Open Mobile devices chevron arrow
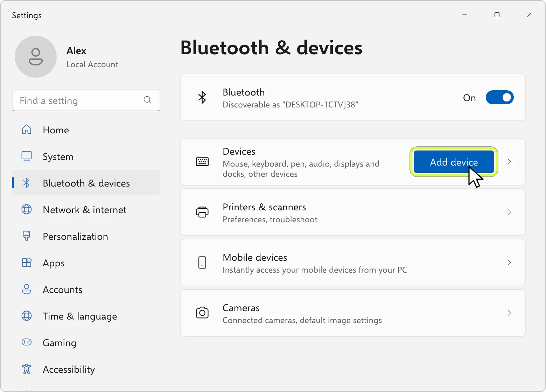The height and width of the screenshot is (392, 546). pos(509,262)
